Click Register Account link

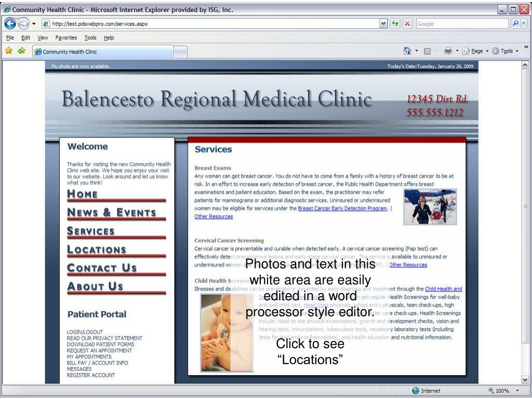click(x=90, y=375)
